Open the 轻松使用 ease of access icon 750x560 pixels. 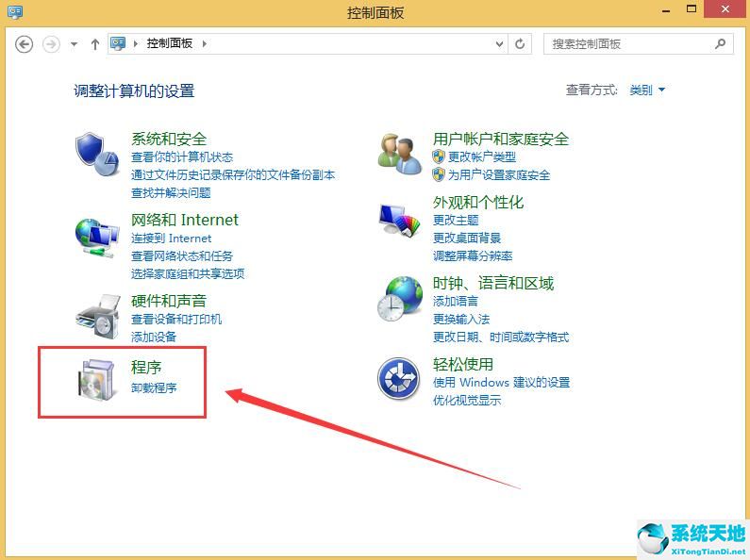[398, 378]
